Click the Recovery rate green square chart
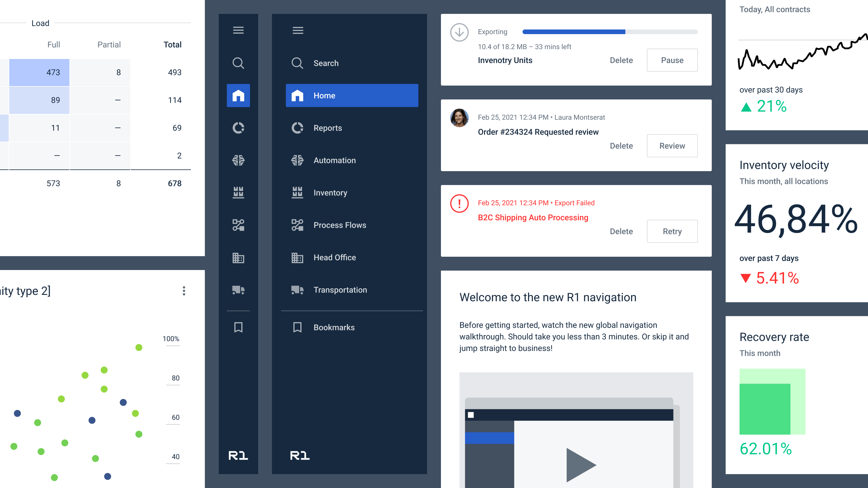The height and width of the screenshot is (488, 868). click(x=772, y=402)
